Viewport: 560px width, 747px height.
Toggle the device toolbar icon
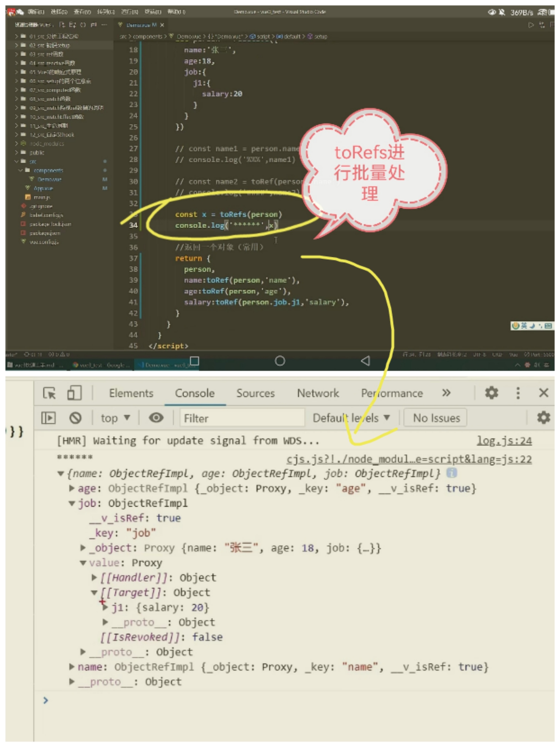(74, 393)
